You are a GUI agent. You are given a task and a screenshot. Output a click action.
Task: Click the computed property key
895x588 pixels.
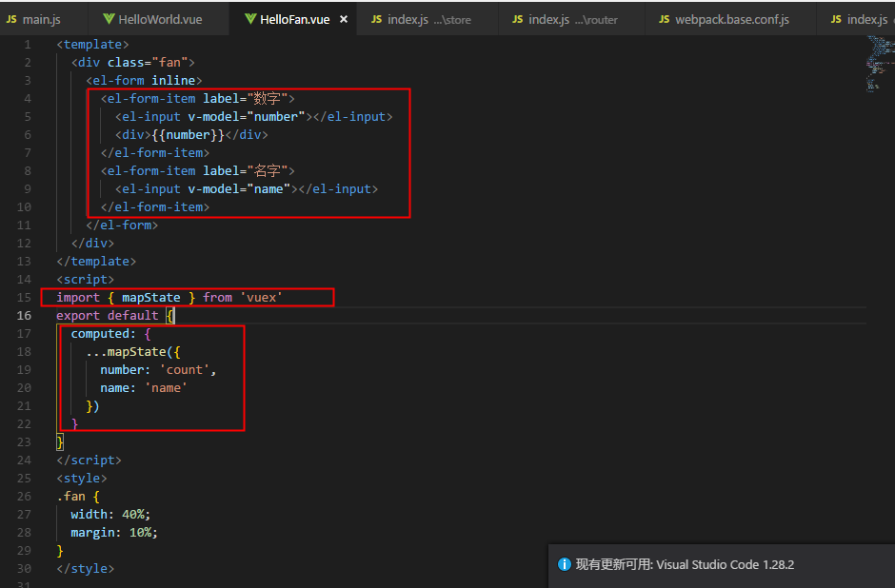[x=100, y=334]
